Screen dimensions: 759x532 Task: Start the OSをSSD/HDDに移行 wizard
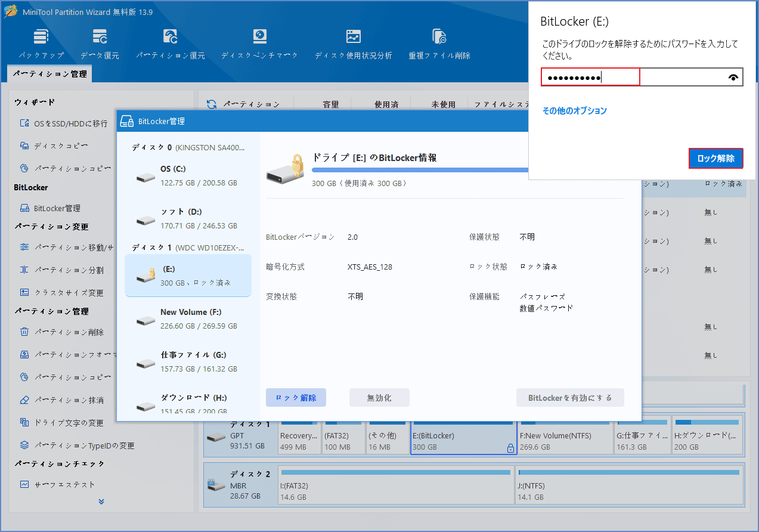[x=63, y=123]
